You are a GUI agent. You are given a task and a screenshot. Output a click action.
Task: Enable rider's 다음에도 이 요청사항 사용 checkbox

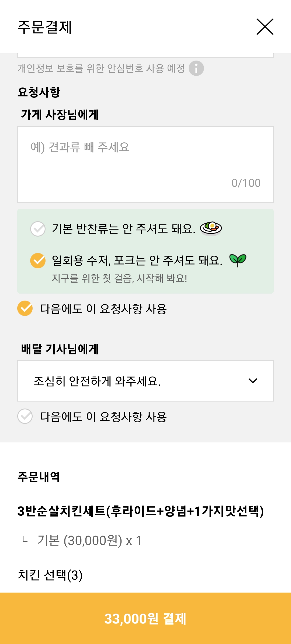coord(25,416)
